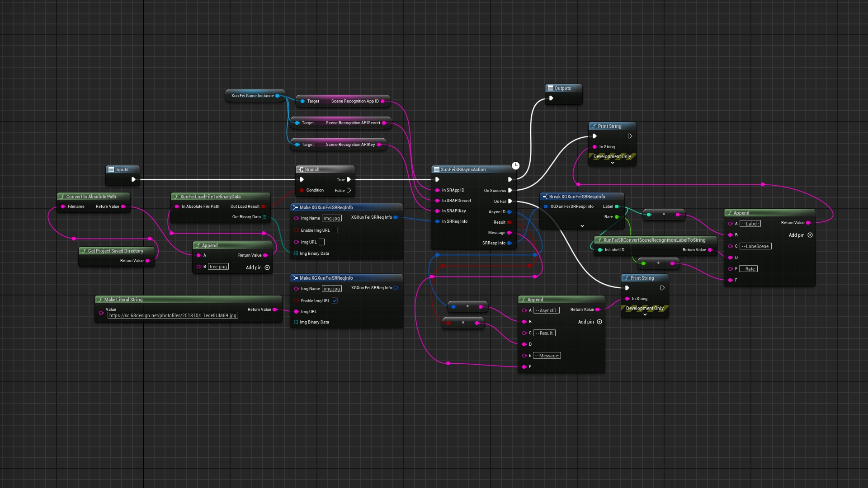Screen dimensions: 868x488
Task: Expand top Print String node advanced options
Action: (612, 163)
